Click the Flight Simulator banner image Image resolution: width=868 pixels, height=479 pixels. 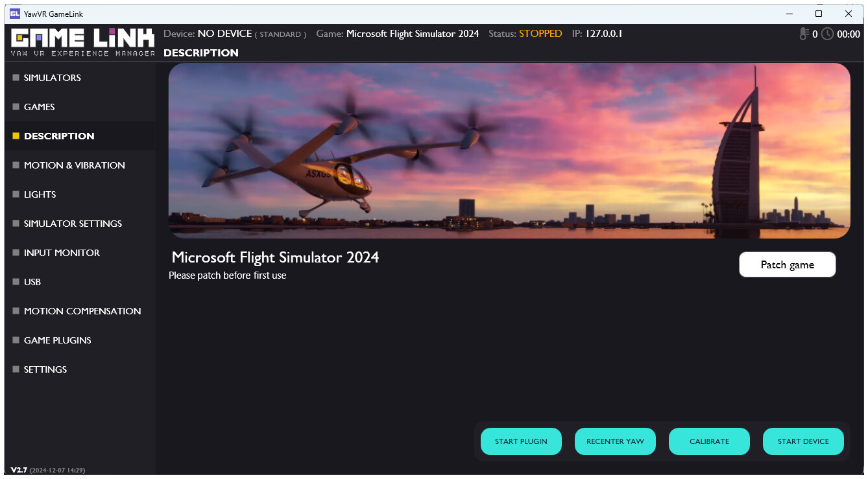(x=509, y=150)
